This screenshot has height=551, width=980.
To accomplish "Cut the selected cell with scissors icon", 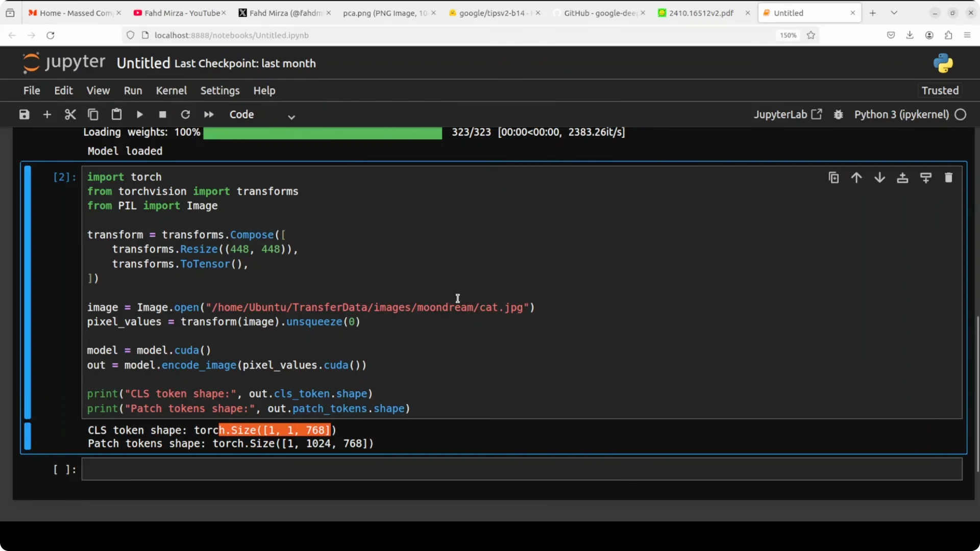I will 70,114.
